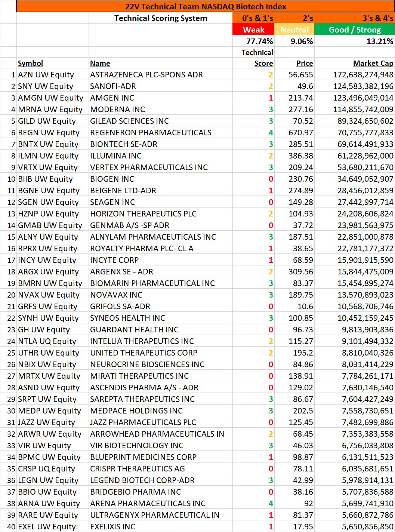Select 'ALNYLAM PHARMACEUTICALS INC' name cell
395x532 pixels.
click(161, 237)
